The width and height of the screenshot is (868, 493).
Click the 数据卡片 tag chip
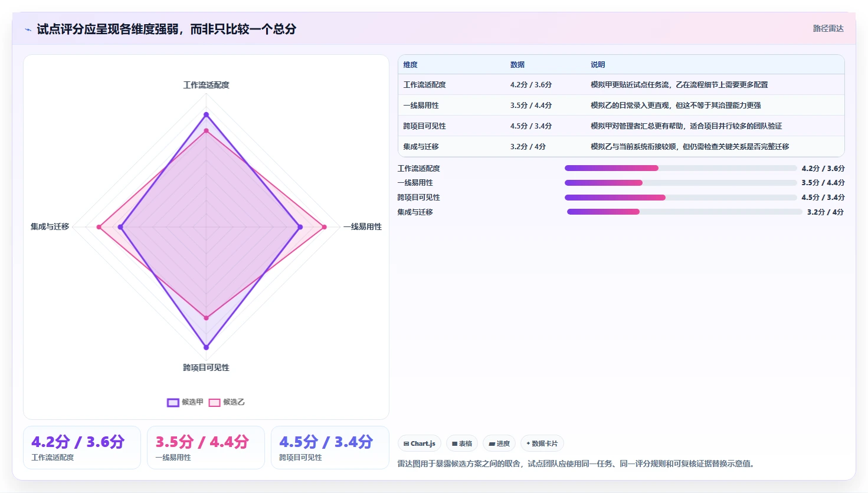(x=542, y=443)
